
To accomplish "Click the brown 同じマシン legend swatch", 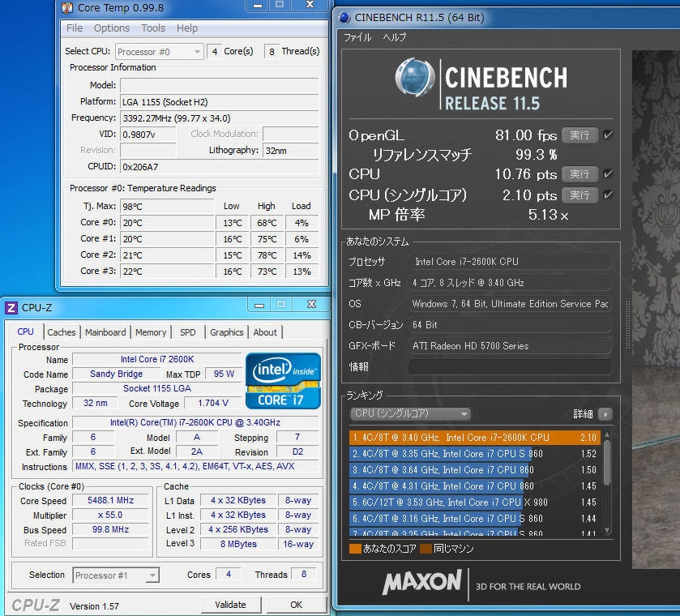I will [x=426, y=549].
